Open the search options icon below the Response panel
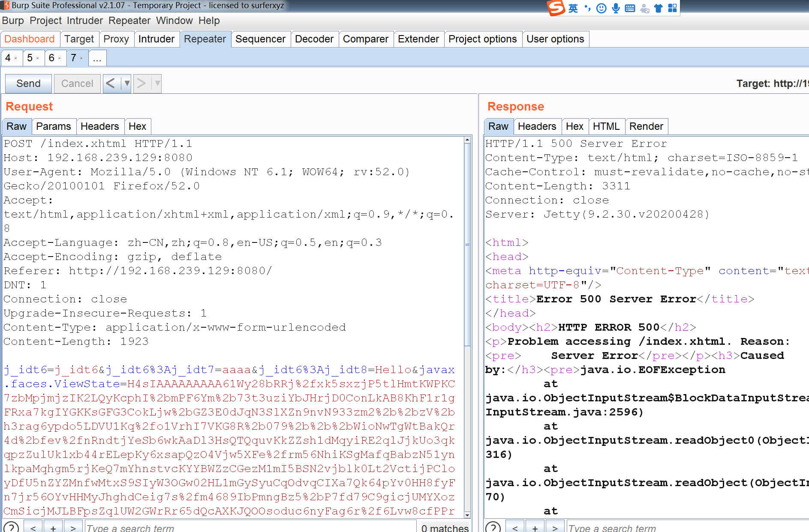809x532 pixels. coord(494,527)
